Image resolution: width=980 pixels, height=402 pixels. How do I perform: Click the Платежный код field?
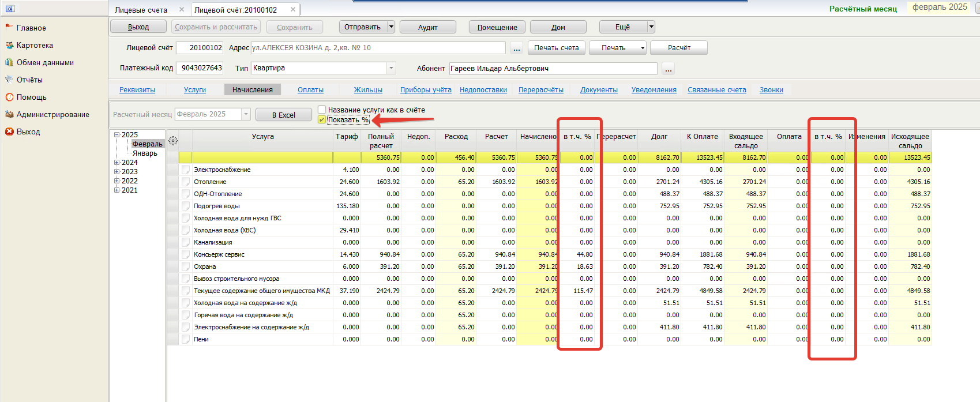(200, 68)
